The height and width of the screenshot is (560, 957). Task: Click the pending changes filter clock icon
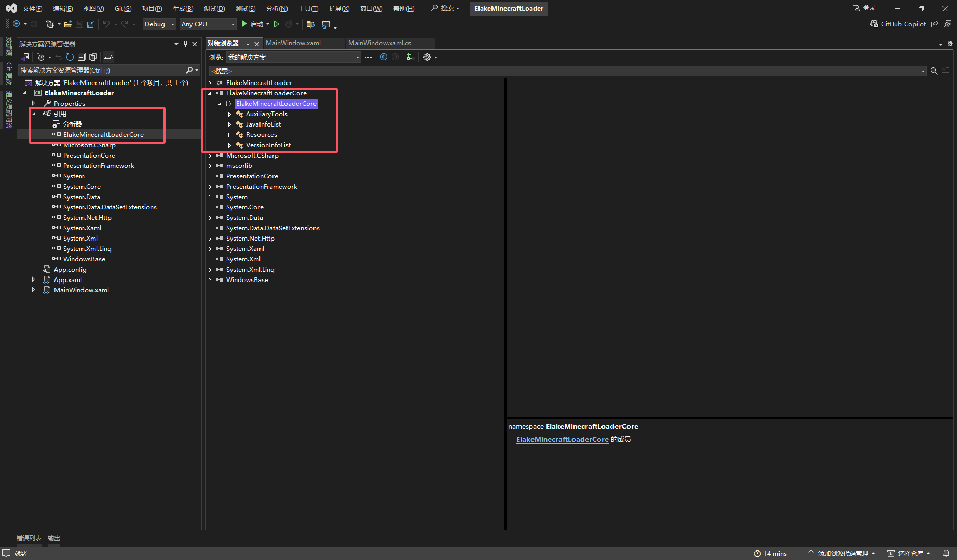[x=41, y=57]
